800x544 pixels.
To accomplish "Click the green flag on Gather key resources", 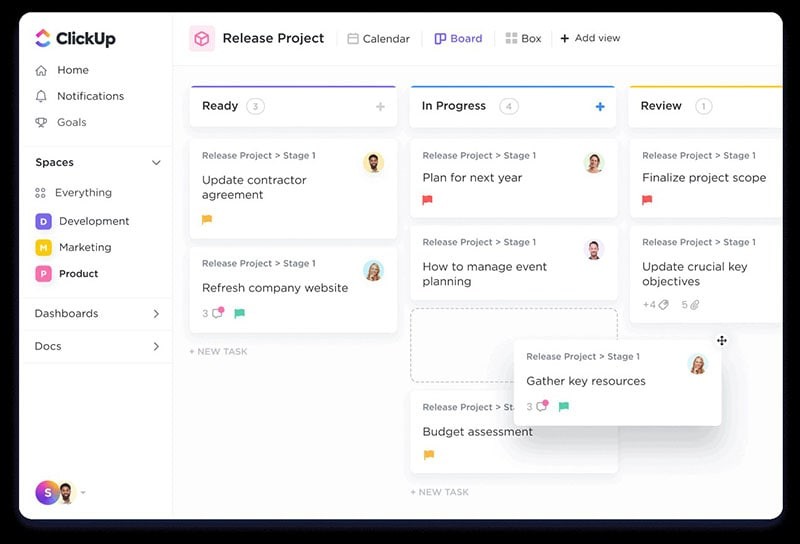I will click(x=564, y=407).
